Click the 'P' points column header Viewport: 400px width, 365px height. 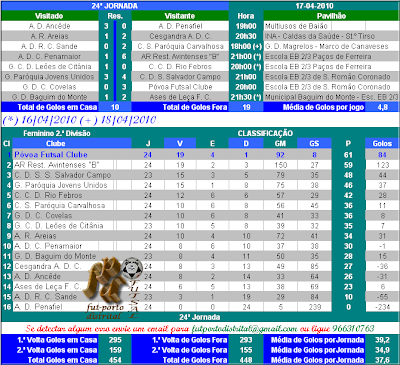click(348, 143)
